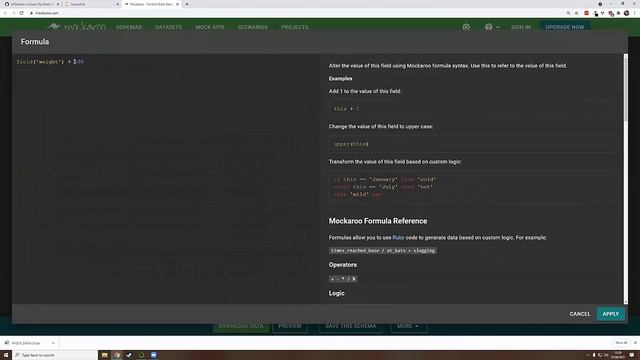Click the browser forward arrow
This screenshot has width=640, height=360.
coord(13,13)
